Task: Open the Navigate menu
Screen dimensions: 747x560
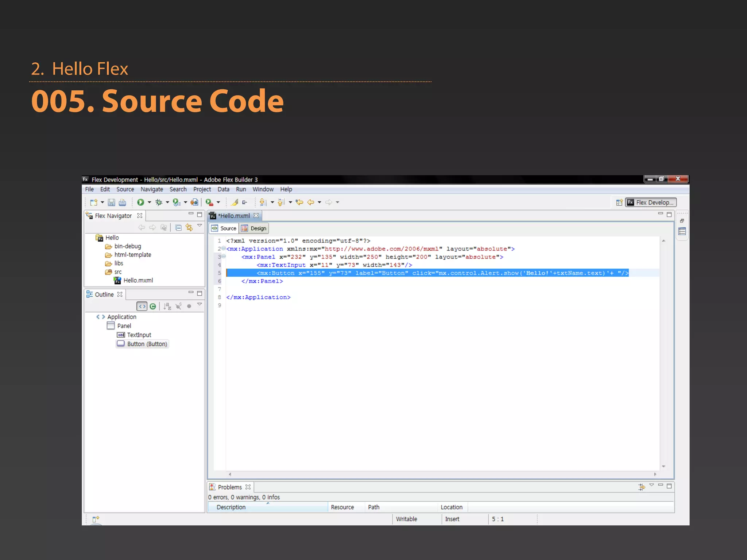Action: tap(152, 189)
